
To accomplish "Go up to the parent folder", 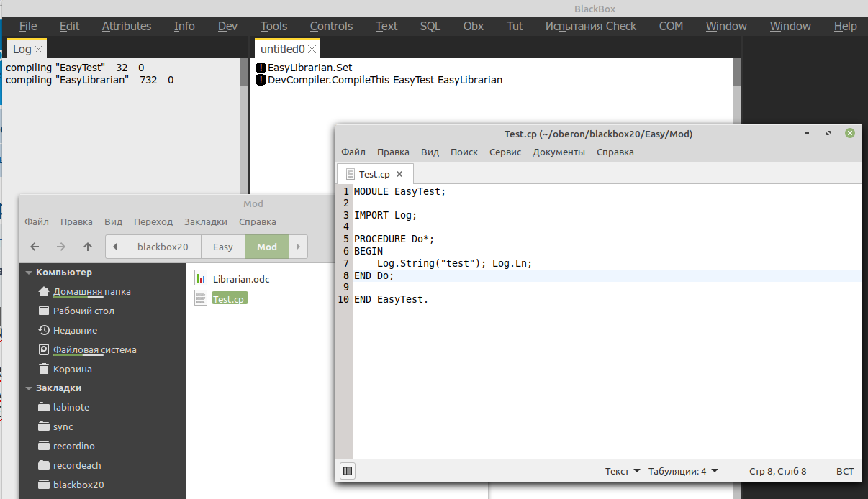I will [x=88, y=247].
